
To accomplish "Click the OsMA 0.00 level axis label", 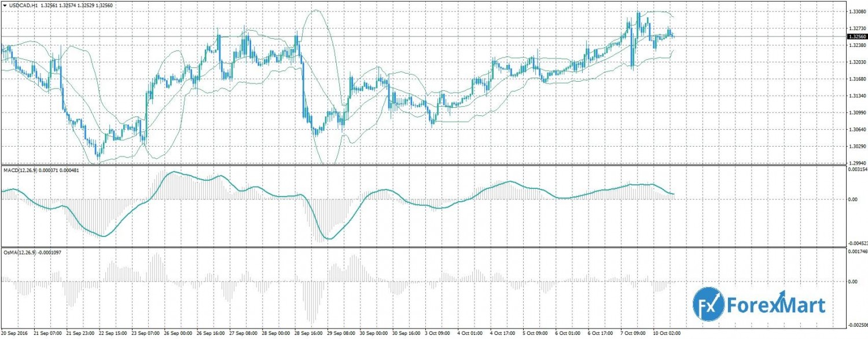I will tap(852, 282).
